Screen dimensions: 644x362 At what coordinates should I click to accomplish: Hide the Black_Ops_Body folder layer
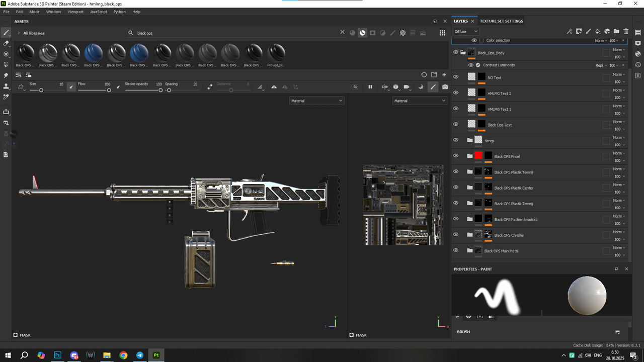coord(456,52)
